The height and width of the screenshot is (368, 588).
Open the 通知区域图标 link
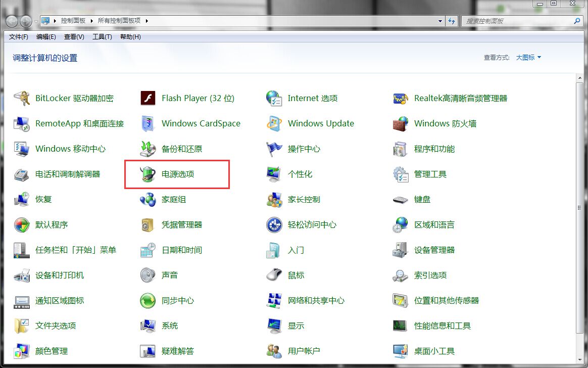click(60, 301)
